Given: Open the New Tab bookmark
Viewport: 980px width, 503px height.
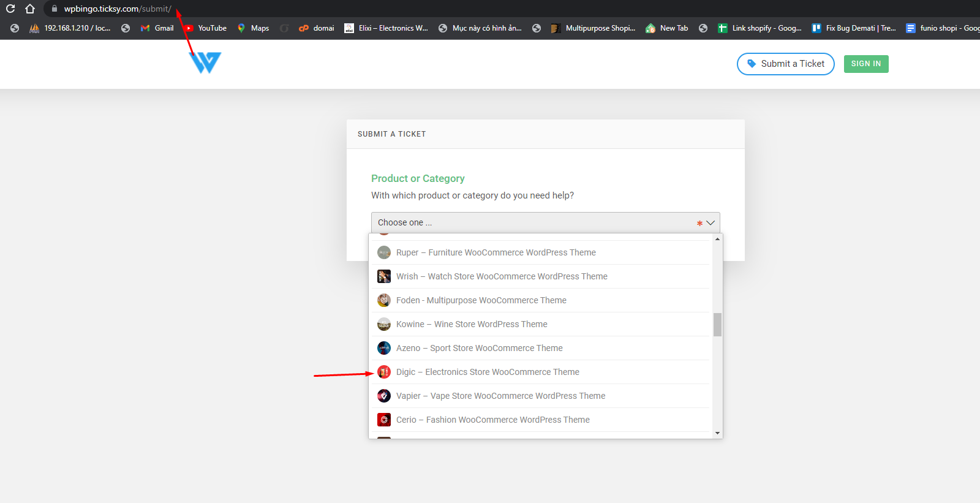Looking at the screenshot, I should point(667,28).
